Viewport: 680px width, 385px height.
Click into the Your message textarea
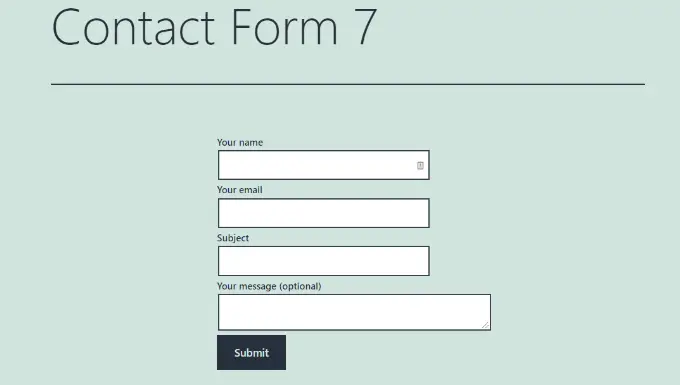[354, 312]
